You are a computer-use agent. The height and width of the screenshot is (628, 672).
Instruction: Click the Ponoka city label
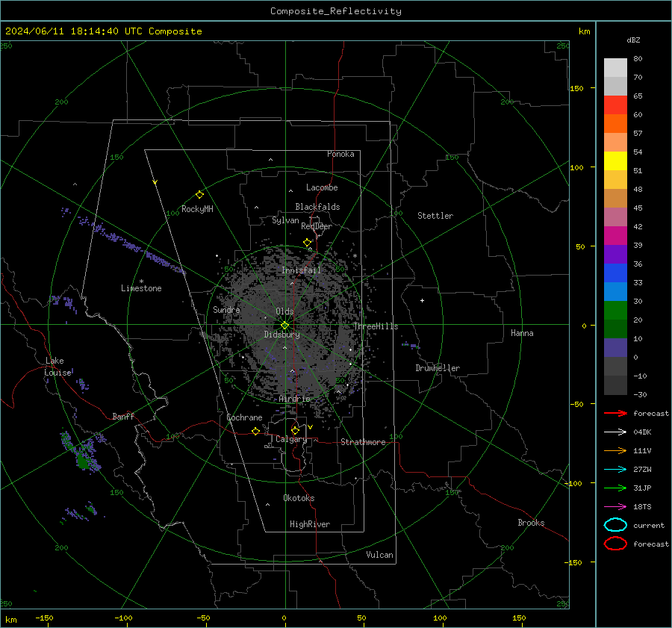click(340, 154)
